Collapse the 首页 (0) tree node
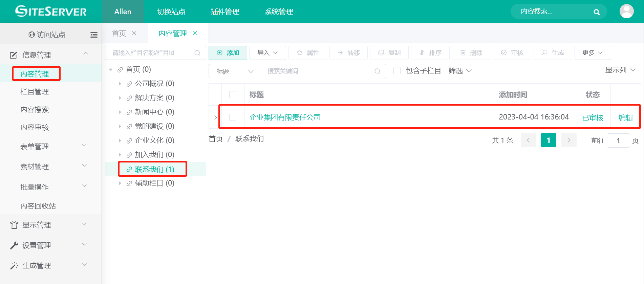 (111, 70)
